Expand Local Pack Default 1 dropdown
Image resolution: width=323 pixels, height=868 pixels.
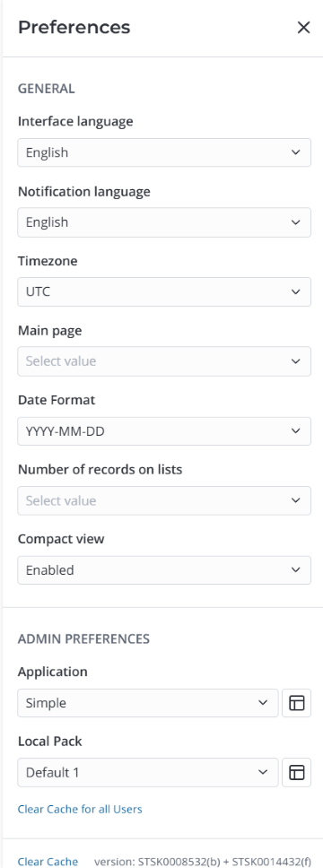click(148, 772)
